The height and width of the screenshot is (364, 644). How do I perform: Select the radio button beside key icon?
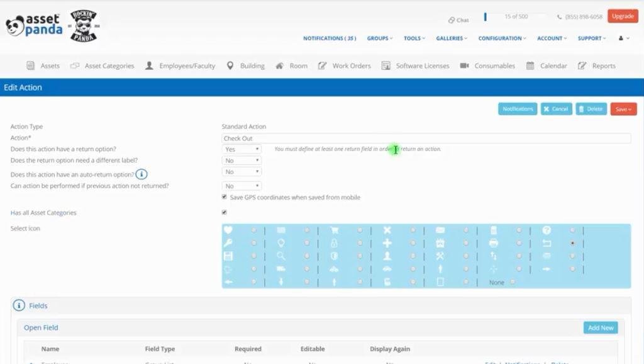pyautogui.click(x=254, y=243)
